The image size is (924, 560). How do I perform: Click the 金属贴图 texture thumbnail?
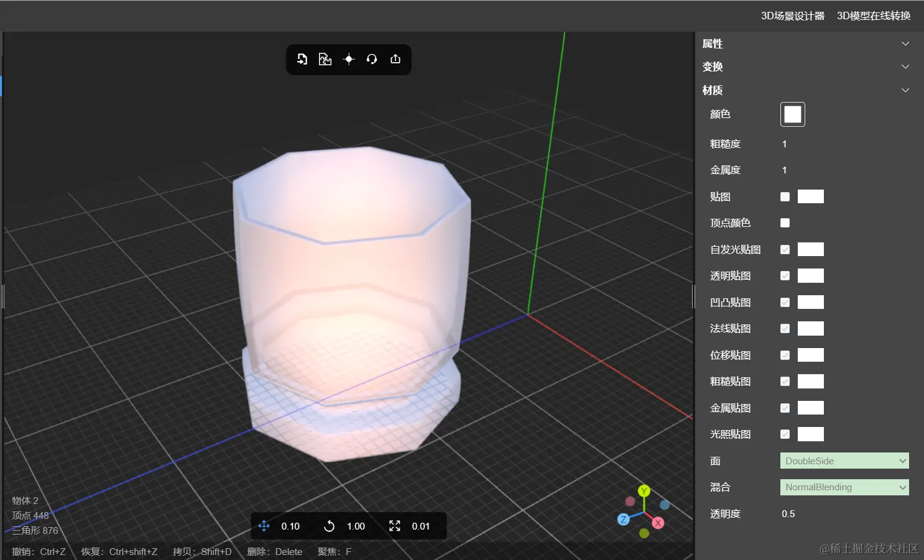point(811,408)
